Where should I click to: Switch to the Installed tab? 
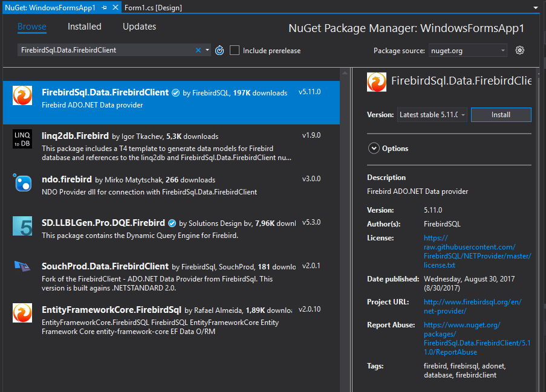[x=84, y=27]
